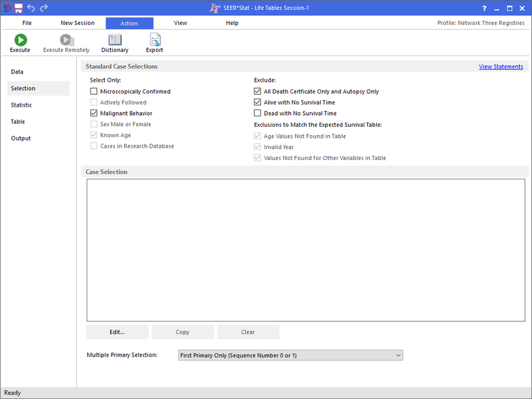Open the View Statements link
Viewport: 532px width, 399px height.
tap(501, 66)
